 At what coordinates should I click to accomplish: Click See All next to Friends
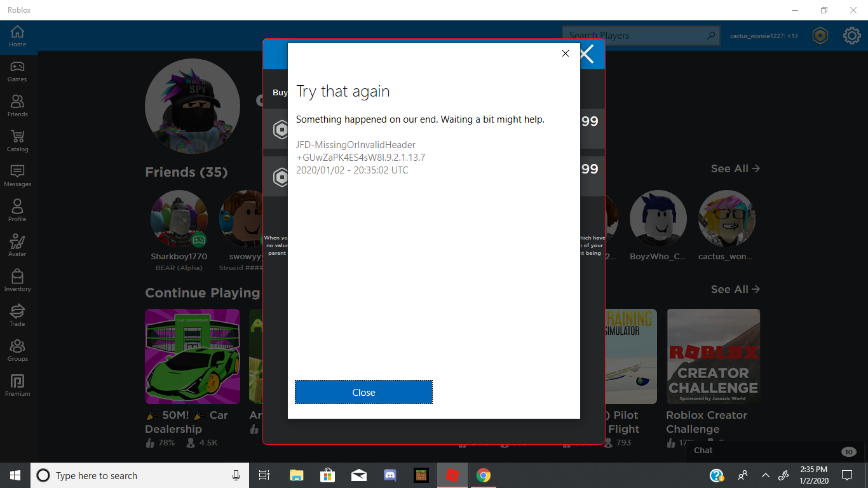tap(735, 168)
